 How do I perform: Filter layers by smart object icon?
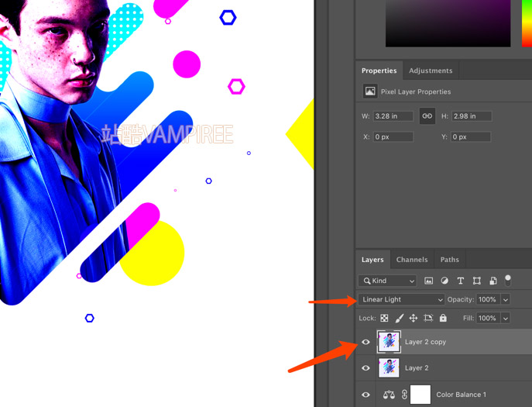tap(493, 281)
